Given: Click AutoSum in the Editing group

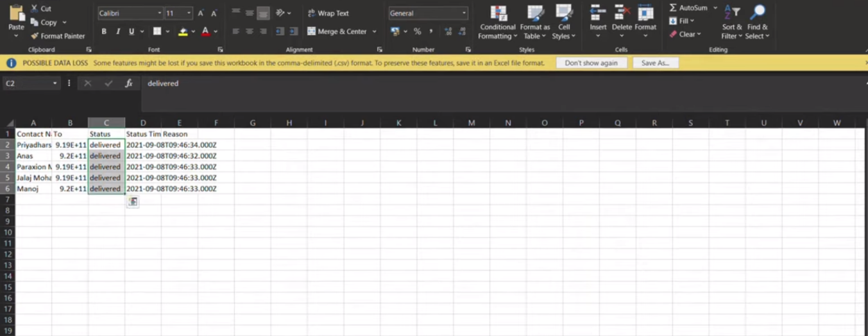Looking at the screenshot, I should click(x=688, y=8).
